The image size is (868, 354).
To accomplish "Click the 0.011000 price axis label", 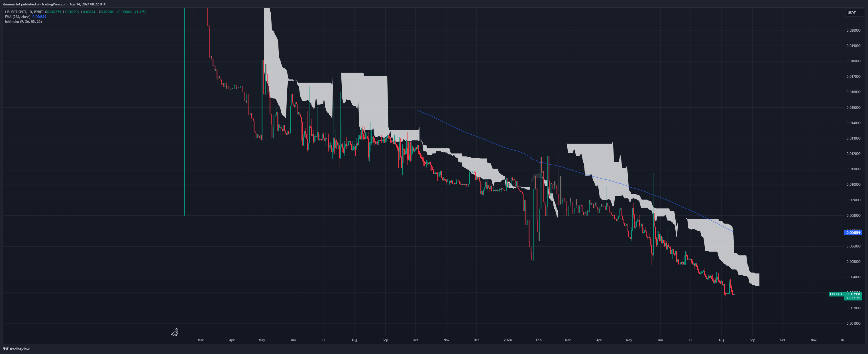I will point(853,169).
